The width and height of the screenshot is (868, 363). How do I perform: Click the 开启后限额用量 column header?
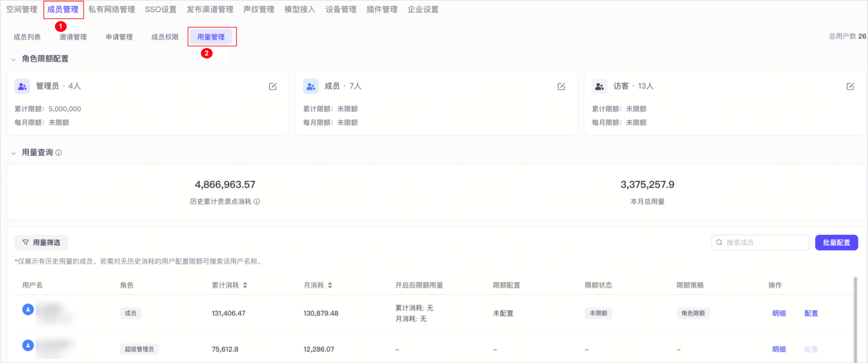coord(419,285)
